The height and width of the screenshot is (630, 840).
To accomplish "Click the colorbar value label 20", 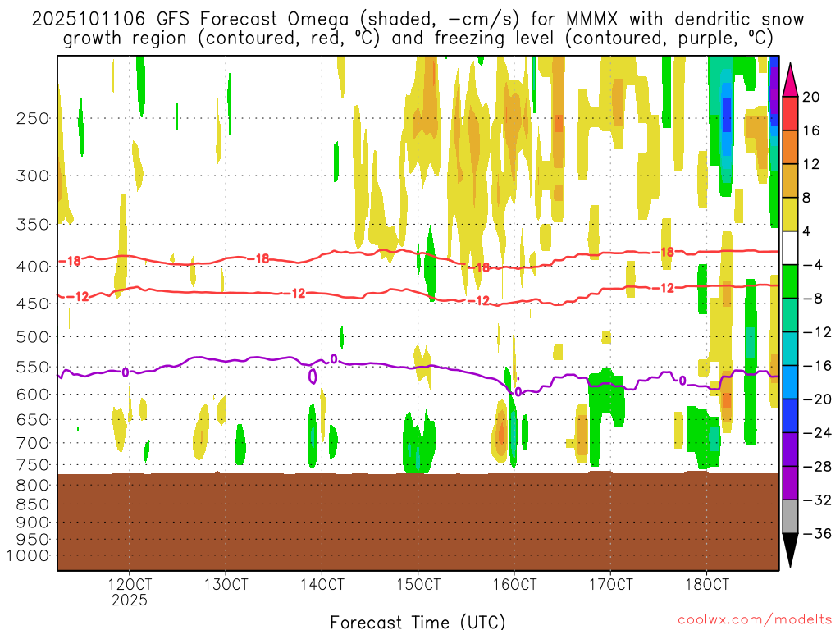I will click(811, 97).
